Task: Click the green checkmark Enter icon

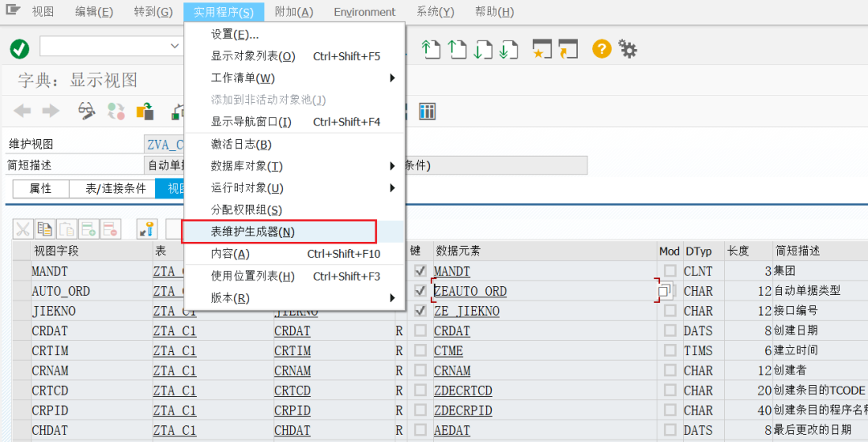Action: [19, 49]
